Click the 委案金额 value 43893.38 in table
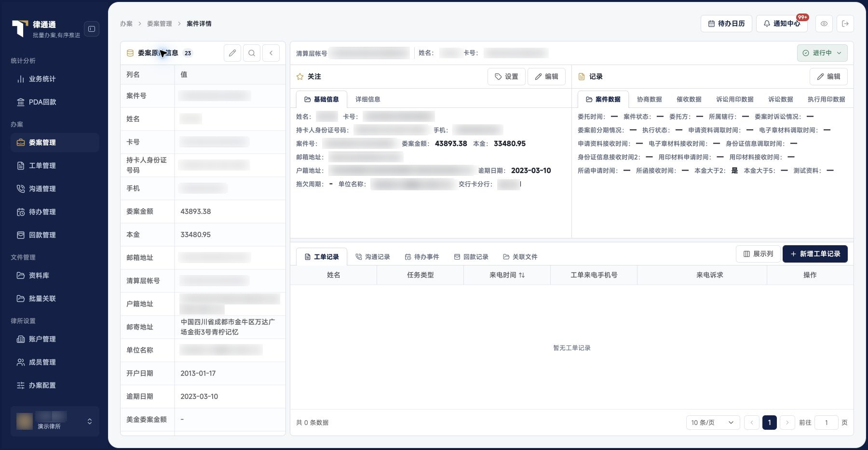868x450 pixels. pyautogui.click(x=195, y=212)
